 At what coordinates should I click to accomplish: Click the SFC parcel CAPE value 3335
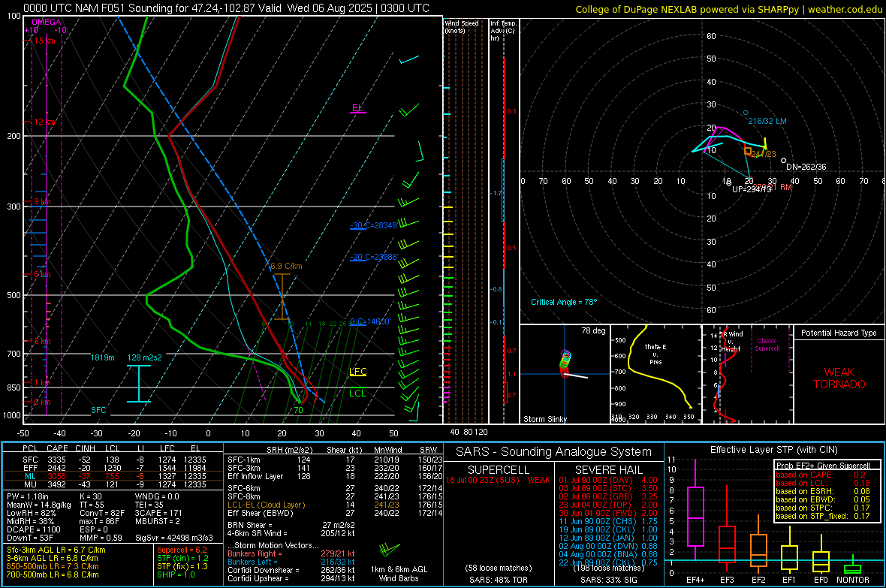[57, 460]
